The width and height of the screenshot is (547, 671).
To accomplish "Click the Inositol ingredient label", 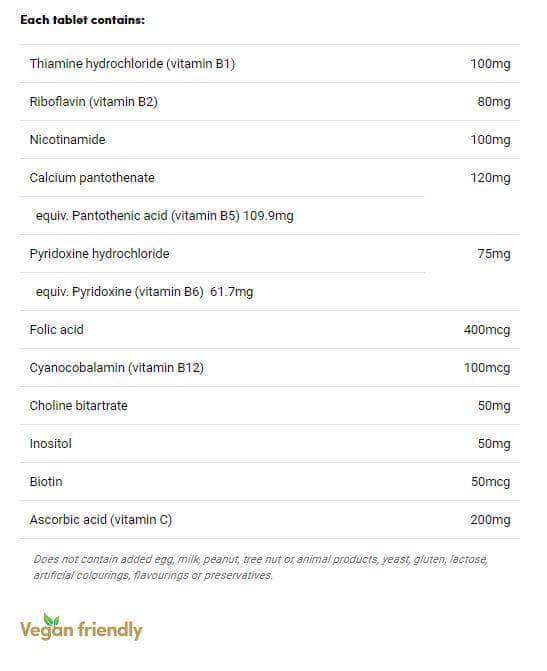I will [x=51, y=443].
